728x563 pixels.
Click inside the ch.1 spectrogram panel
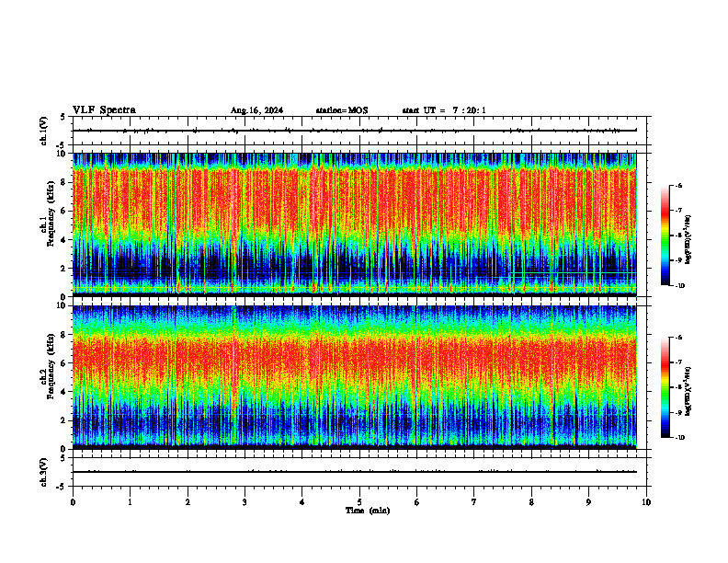tap(354, 224)
